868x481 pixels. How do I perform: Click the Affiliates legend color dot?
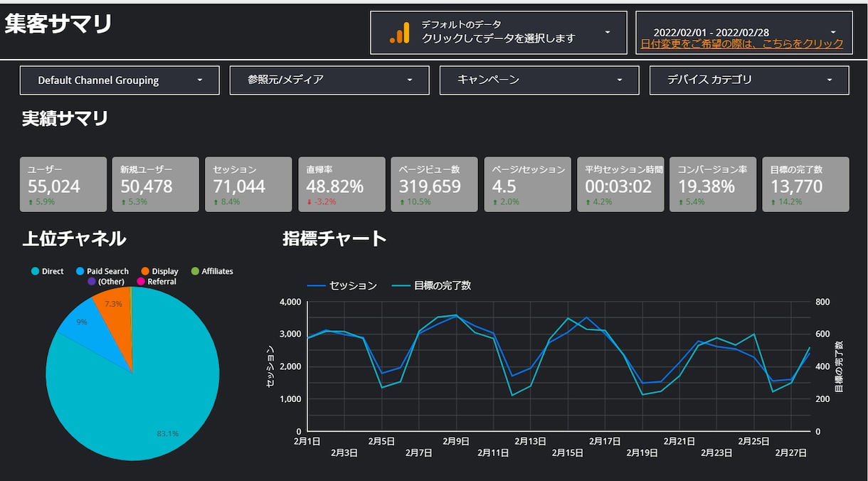[x=195, y=271]
